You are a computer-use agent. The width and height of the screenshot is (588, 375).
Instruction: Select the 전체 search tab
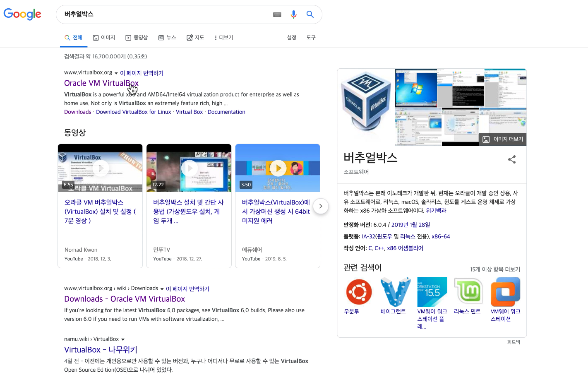74,38
